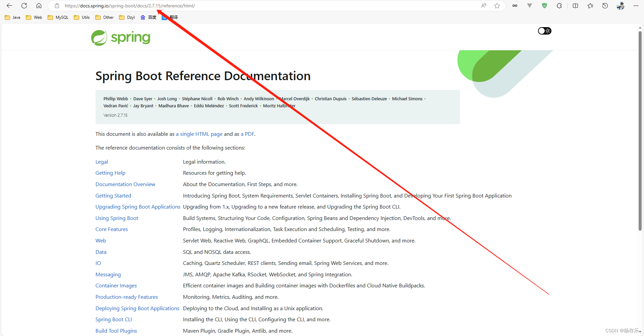The height and width of the screenshot is (336, 644).
Task: Click the 'Version 2.7.15' text
Action: click(x=115, y=115)
